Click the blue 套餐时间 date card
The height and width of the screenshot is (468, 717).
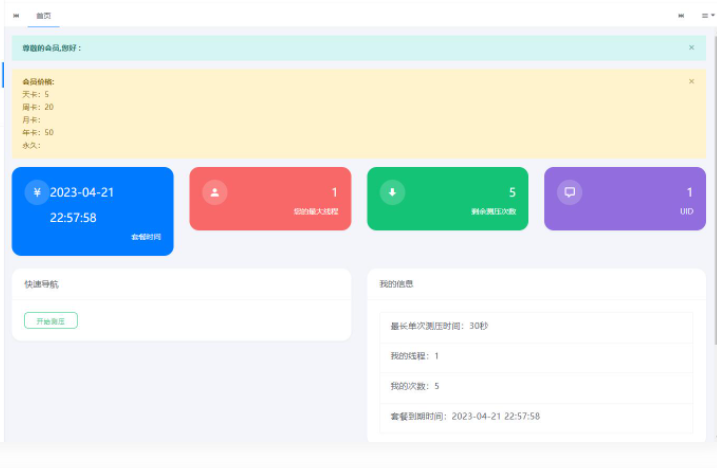92,211
